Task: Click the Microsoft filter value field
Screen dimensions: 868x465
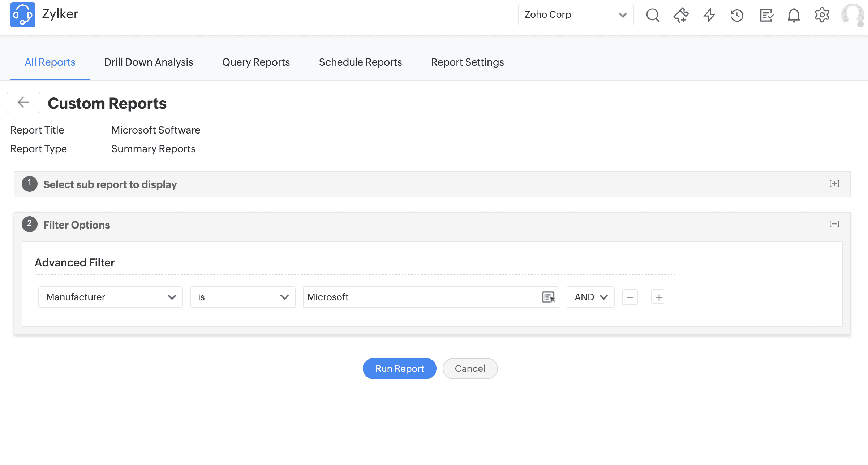Action: pos(419,297)
